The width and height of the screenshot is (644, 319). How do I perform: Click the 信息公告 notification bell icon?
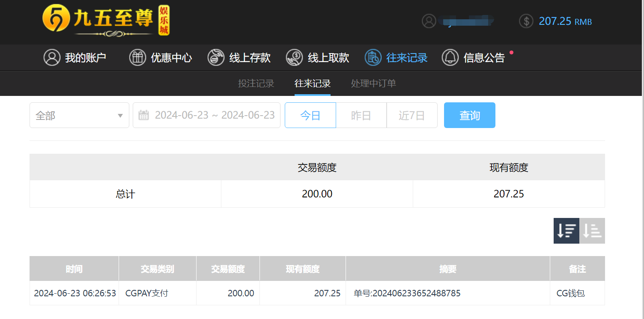coord(450,57)
